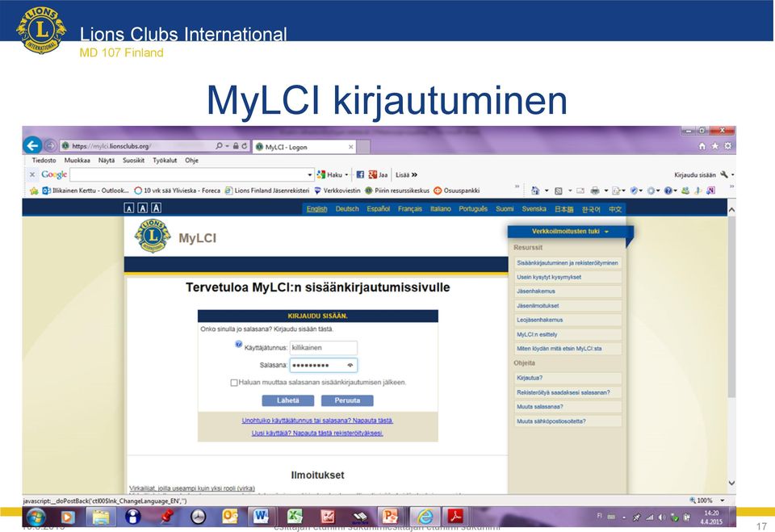Click the Salasana password field

323,366
